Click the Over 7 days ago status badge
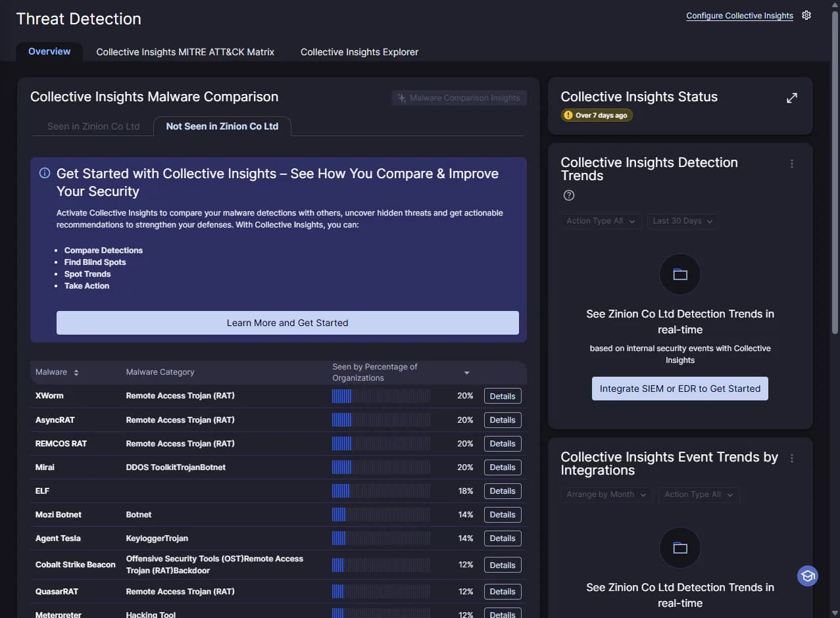The image size is (840, 618). pos(597,115)
